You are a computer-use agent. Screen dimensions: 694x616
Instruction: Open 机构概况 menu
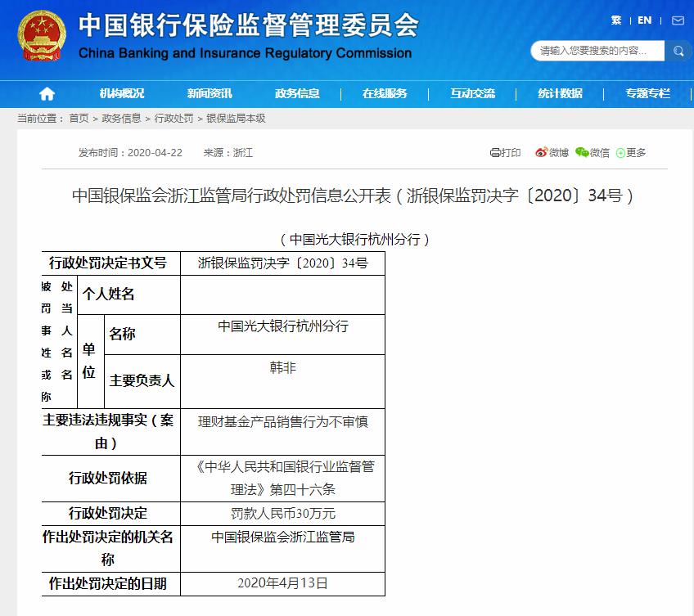tap(122, 93)
